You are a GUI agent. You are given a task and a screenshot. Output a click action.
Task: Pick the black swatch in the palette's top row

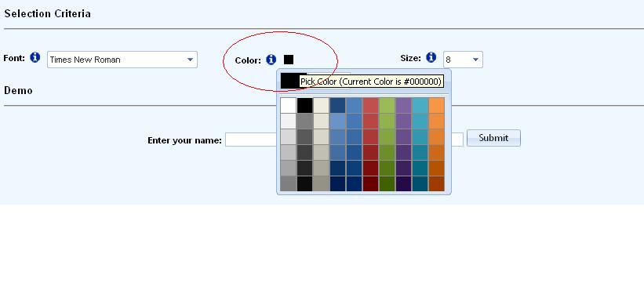[305, 105]
